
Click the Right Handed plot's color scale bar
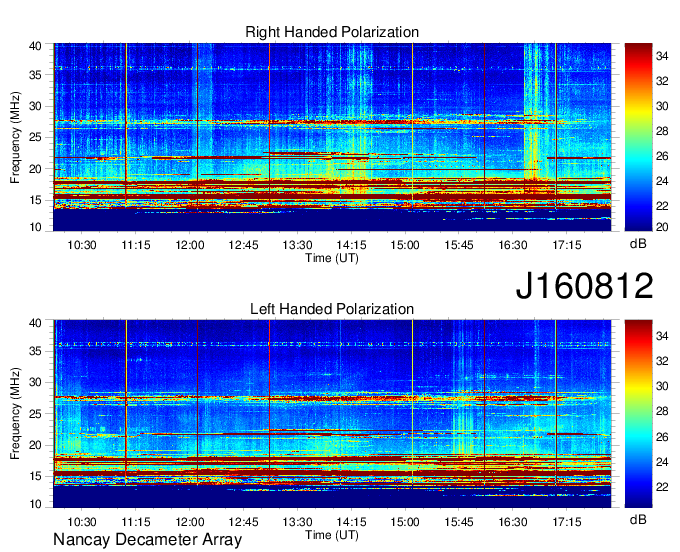click(x=638, y=137)
